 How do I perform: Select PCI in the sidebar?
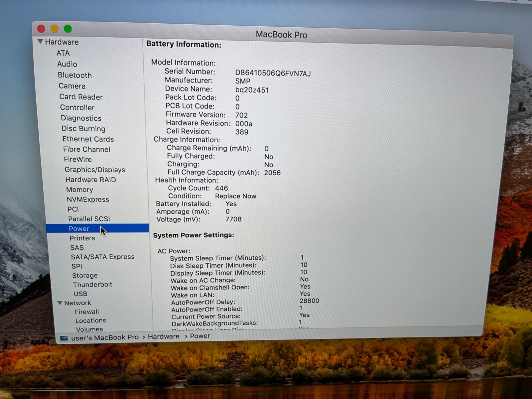tap(73, 209)
